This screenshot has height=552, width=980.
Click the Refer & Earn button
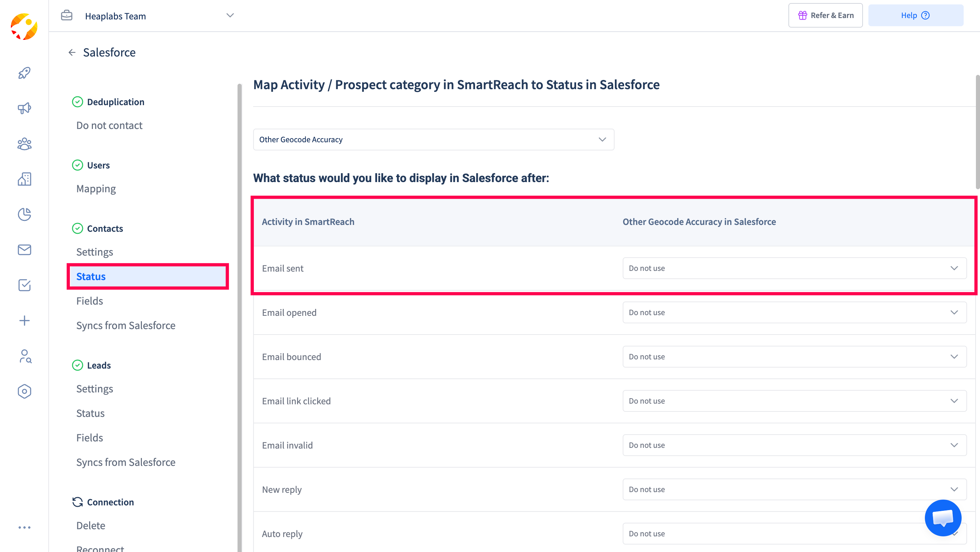click(x=825, y=16)
